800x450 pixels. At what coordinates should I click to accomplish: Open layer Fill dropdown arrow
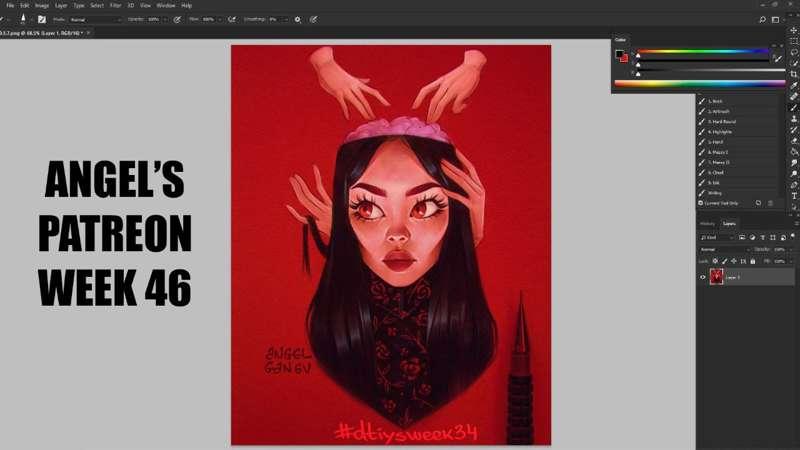point(790,261)
